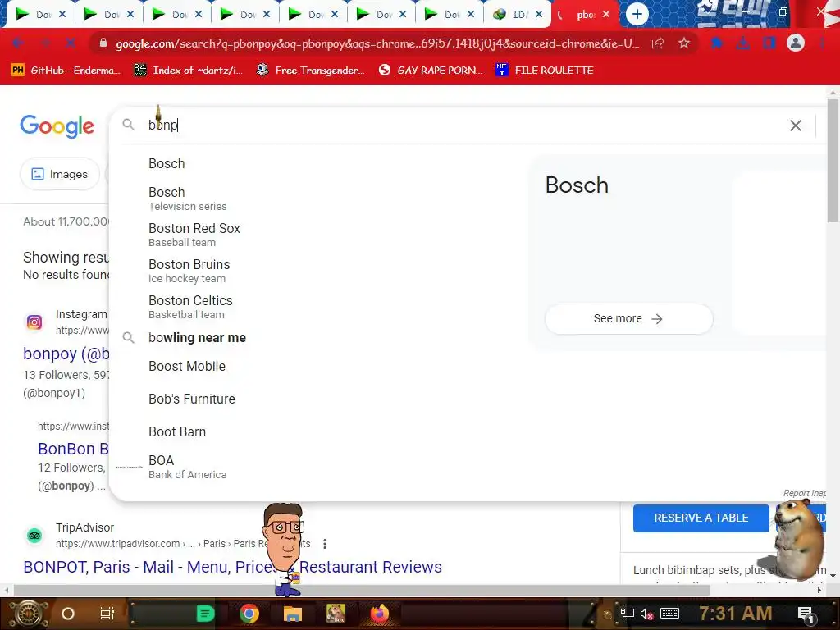This screenshot has height=630, width=840.
Task: Open Task View on the taskbar
Action: point(107,614)
